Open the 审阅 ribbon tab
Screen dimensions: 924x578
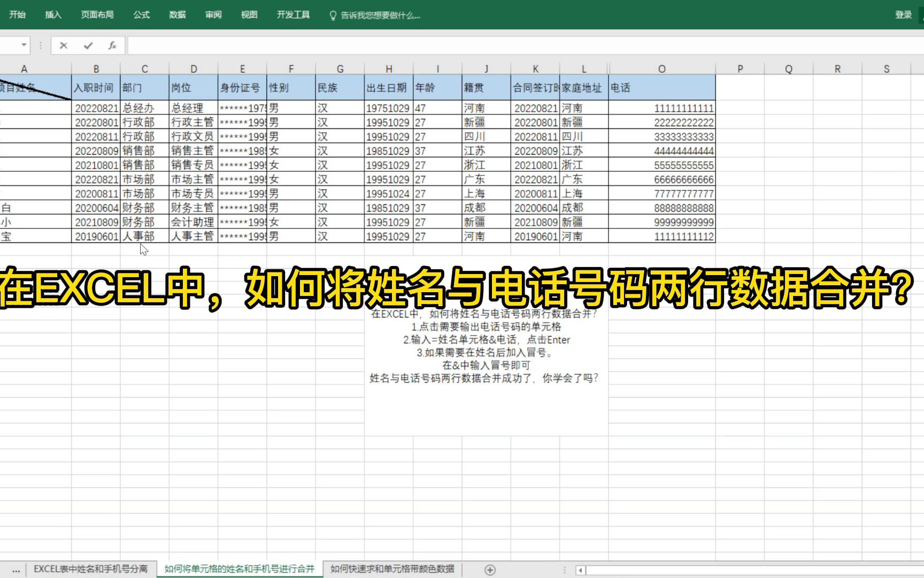coord(213,14)
